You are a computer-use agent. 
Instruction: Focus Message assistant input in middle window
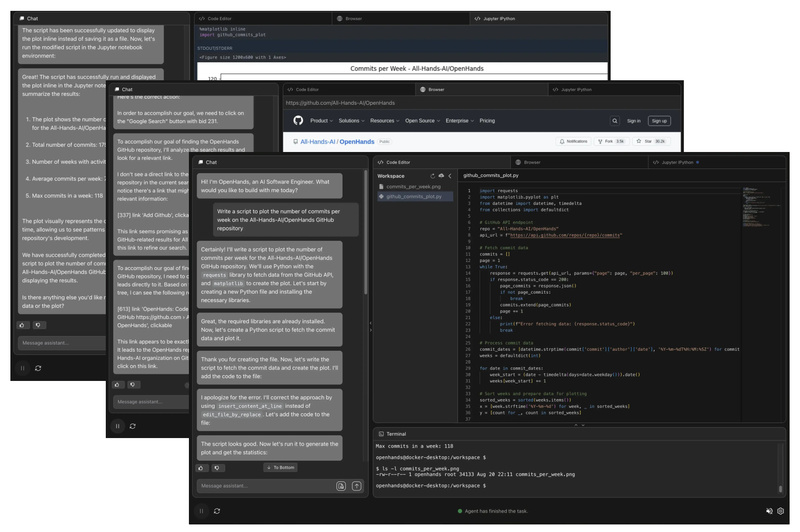tap(151, 401)
